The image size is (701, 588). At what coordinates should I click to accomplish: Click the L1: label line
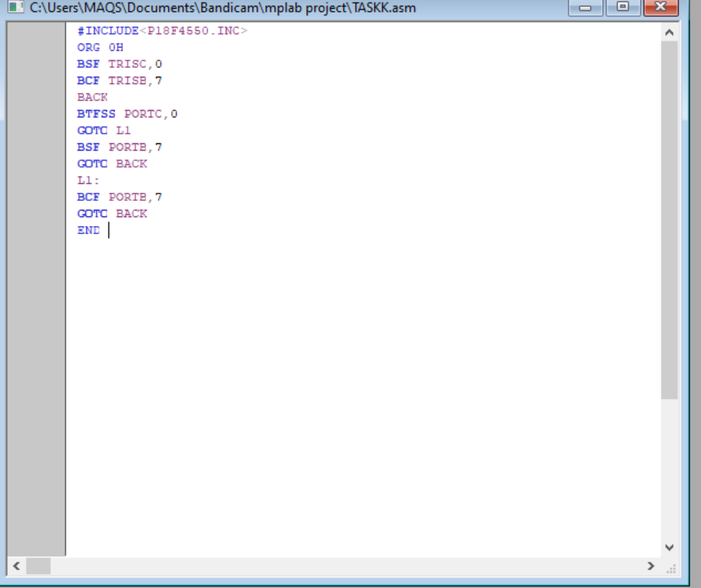click(x=89, y=180)
